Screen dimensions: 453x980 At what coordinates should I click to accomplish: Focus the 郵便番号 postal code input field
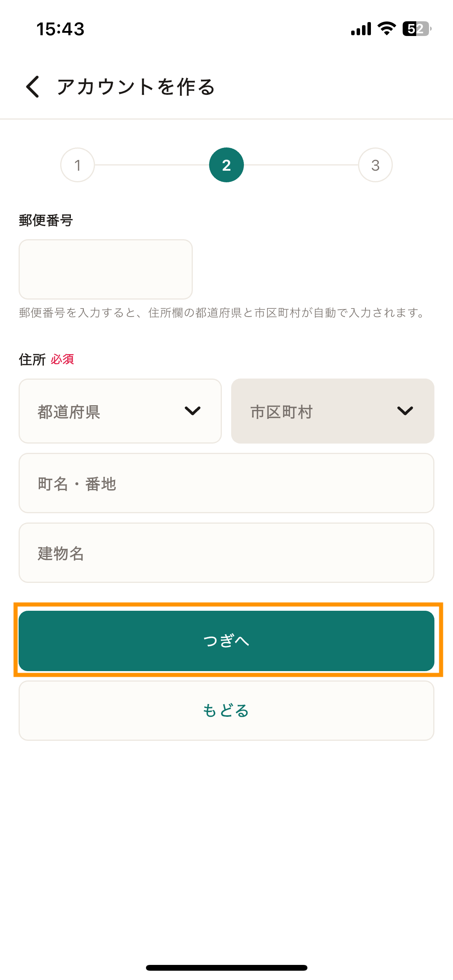(x=106, y=269)
